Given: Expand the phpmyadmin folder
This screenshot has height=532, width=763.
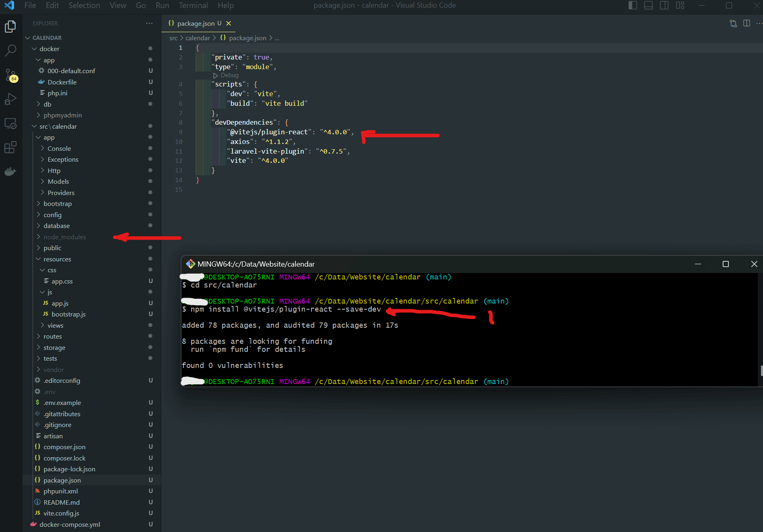Looking at the screenshot, I should click(62, 115).
